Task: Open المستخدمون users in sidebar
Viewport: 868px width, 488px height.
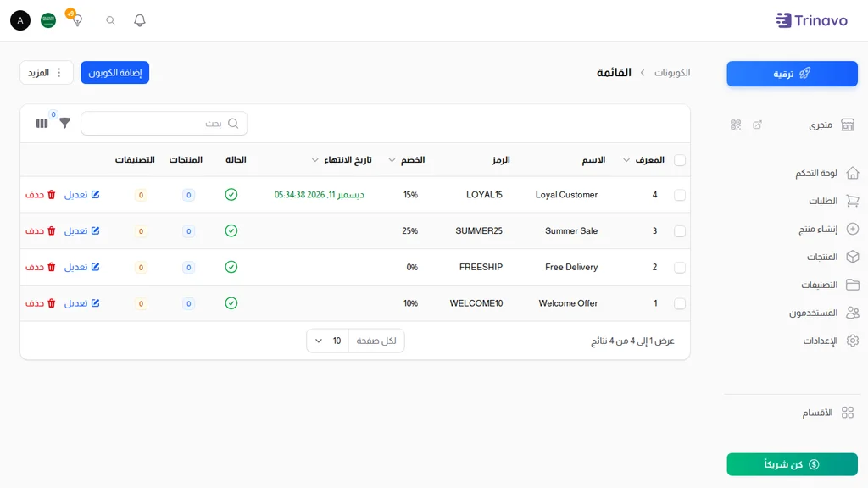Action: [x=824, y=313]
